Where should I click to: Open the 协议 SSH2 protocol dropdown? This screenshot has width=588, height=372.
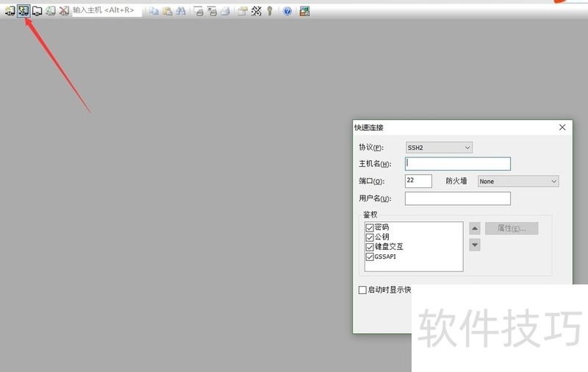[439, 148]
